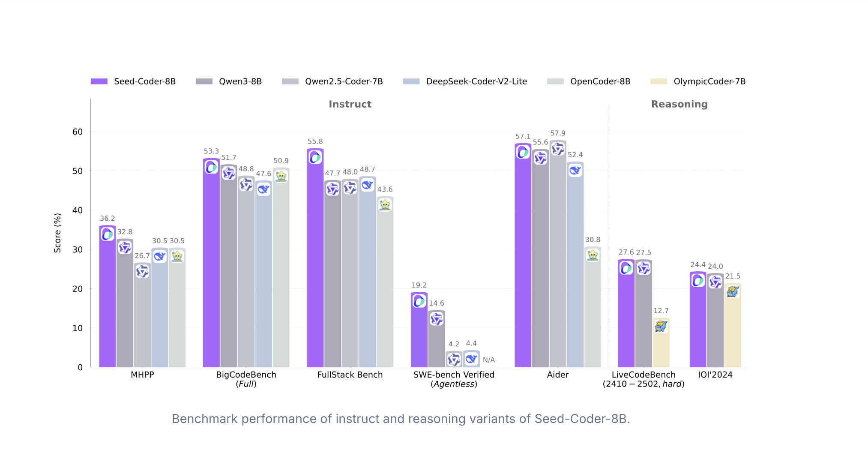Click the OlympicCoder icon on the IOI'2024 21.5 bar
The image size is (868, 456).
click(x=733, y=291)
